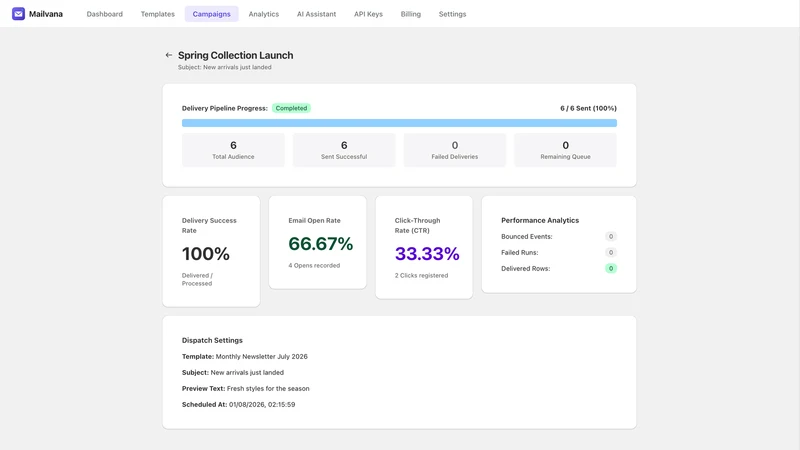Click the 33.33% click-through rate value
The height and width of the screenshot is (450, 800).
[x=427, y=254]
